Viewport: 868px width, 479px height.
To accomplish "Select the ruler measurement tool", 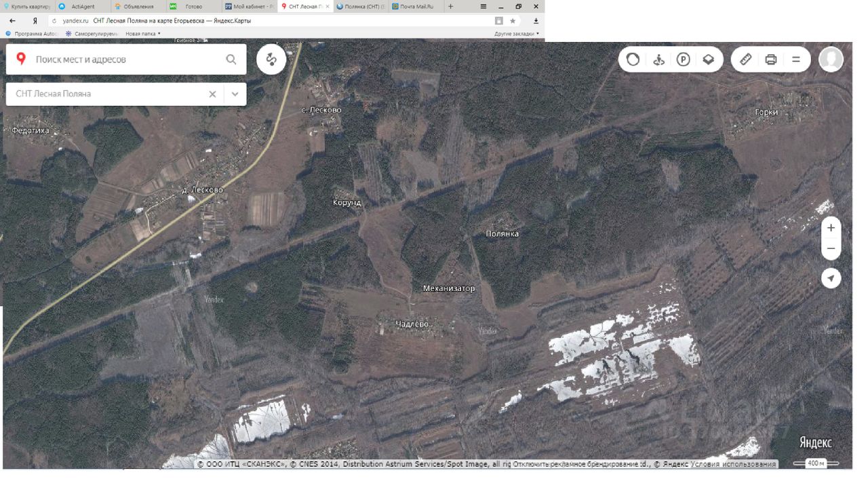I will [745, 60].
